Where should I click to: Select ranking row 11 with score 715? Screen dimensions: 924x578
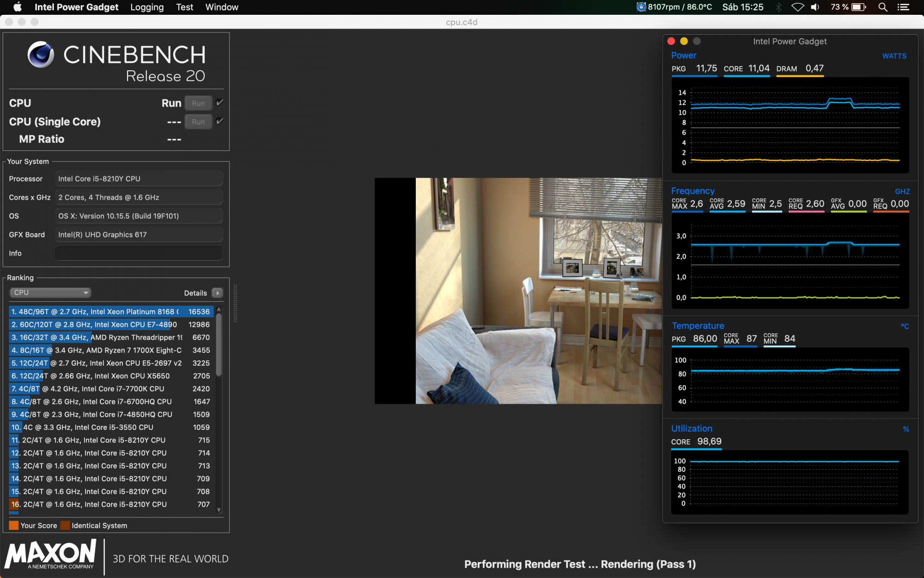[x=111, y=440]
